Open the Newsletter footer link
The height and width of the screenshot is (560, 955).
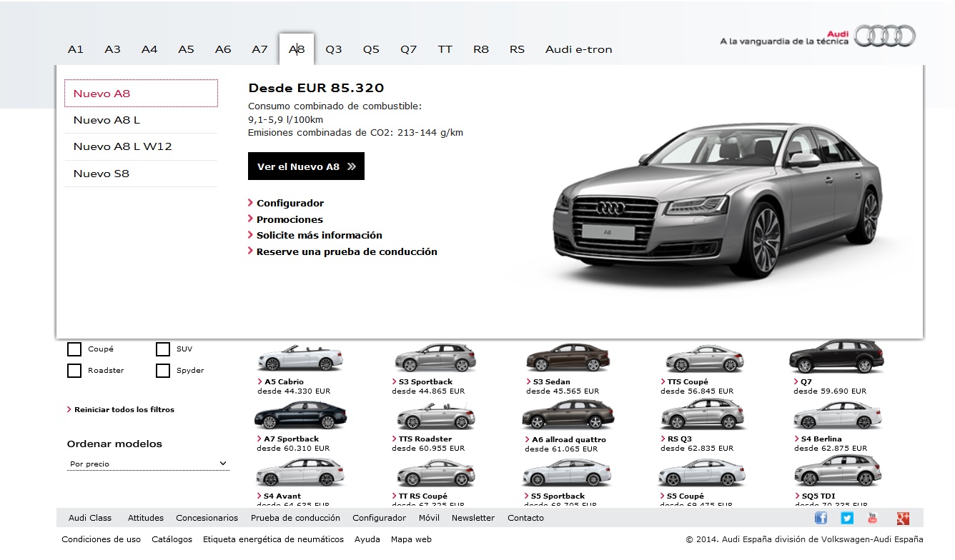(473, 518)
